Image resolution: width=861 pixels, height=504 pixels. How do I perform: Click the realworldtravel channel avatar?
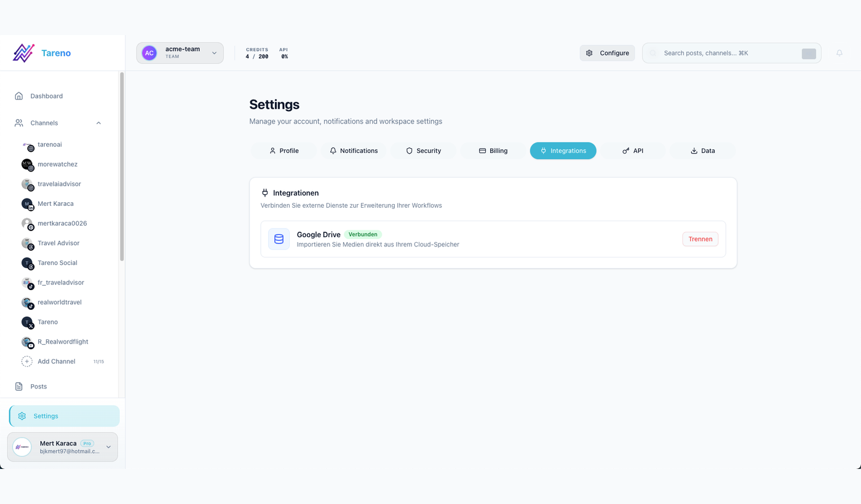[x=28, y=302]
